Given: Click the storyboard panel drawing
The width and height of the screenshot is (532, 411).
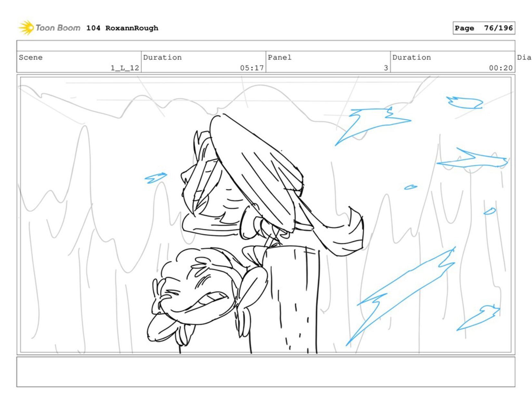Looking at the screenshot, I should (x=266, y=215).
